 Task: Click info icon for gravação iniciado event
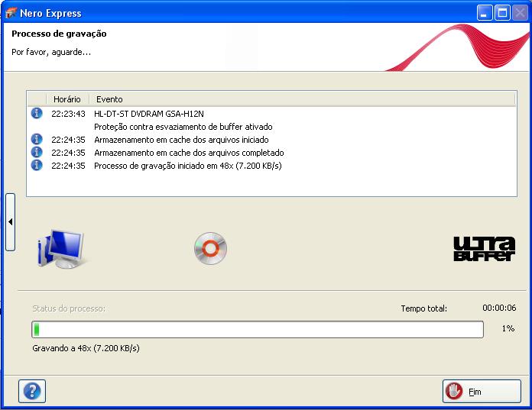click(x=37, y=165)
